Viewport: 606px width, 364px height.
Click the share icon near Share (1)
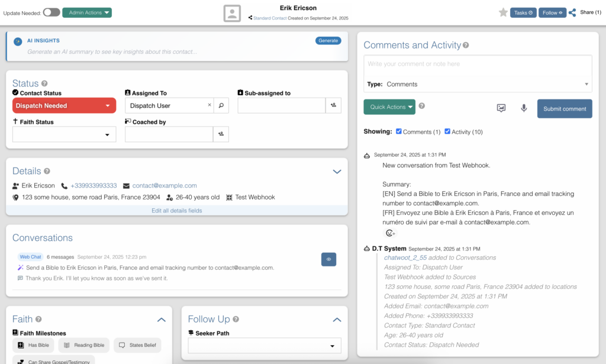pos(572,12)
